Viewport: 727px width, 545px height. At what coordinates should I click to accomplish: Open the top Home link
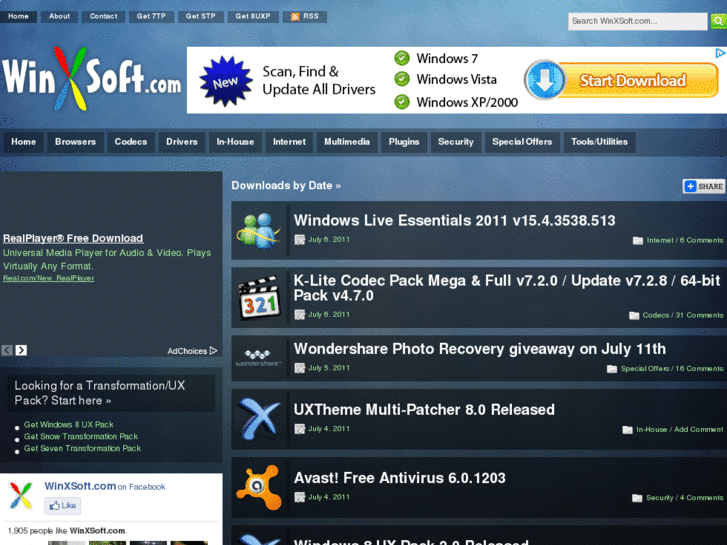(x=18, y=16)
